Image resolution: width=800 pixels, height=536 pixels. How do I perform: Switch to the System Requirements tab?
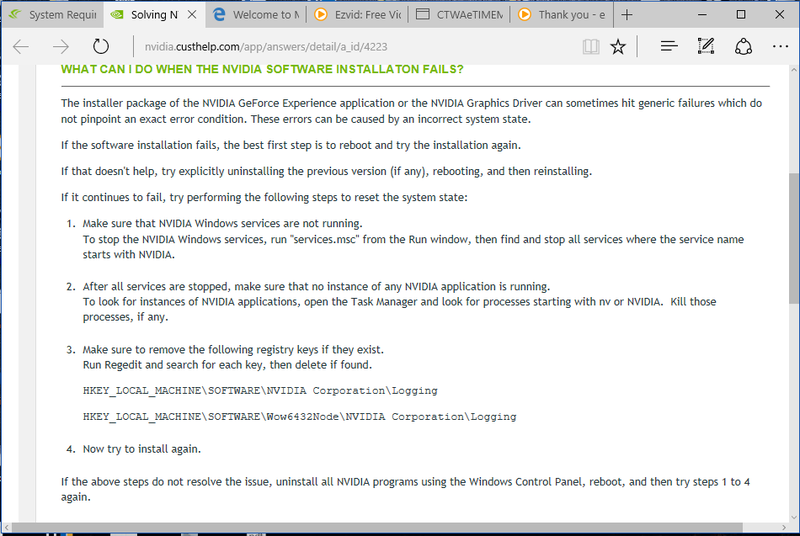[53, 15]
